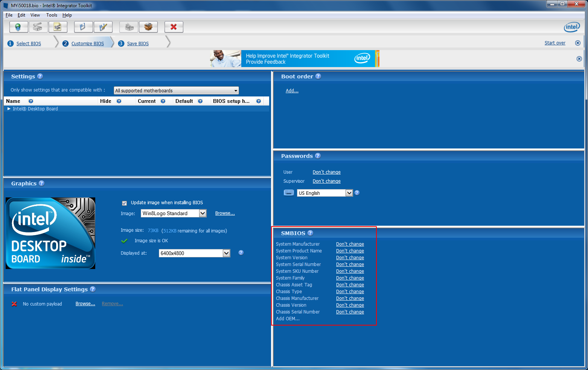The height and width of the screenshot is (370, 588).
Task: Click Don't change for Chassis Asset Tag
Action: coord(350,284)
